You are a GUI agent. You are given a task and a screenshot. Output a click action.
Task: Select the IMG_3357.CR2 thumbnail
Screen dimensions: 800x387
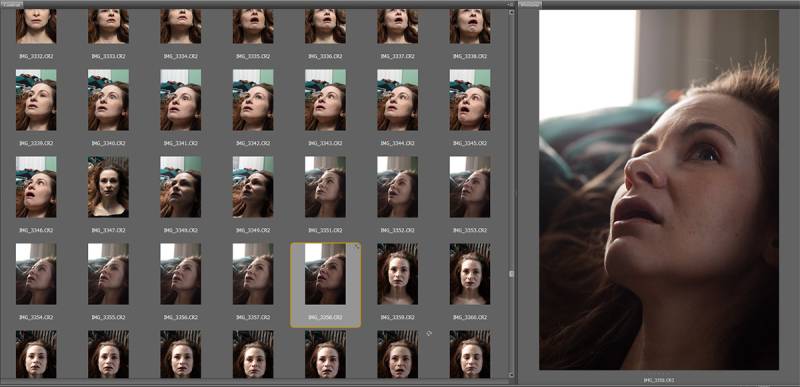click(253, 274)
